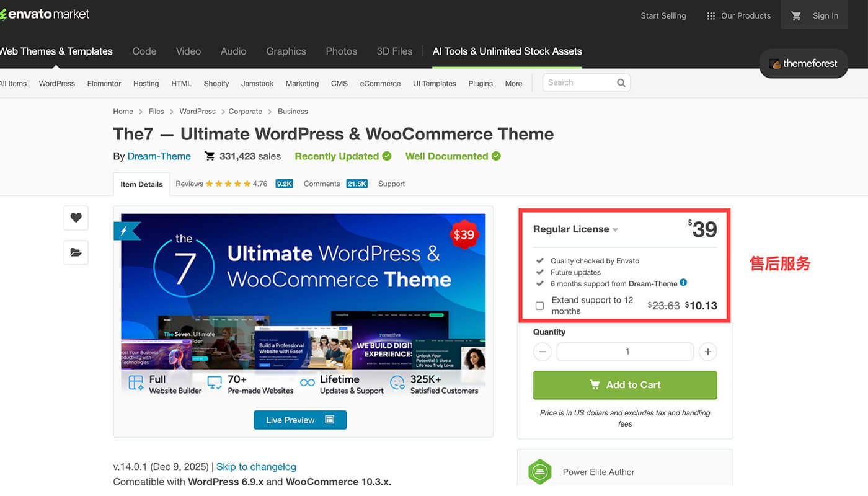Follow the Skip to changelog link
Screen dimensions: 868x496
coord(256,467)
